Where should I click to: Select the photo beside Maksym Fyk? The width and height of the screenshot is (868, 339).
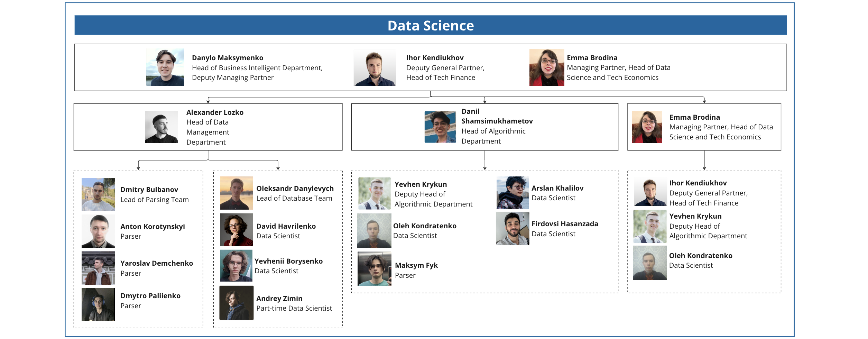pos(375,269)
